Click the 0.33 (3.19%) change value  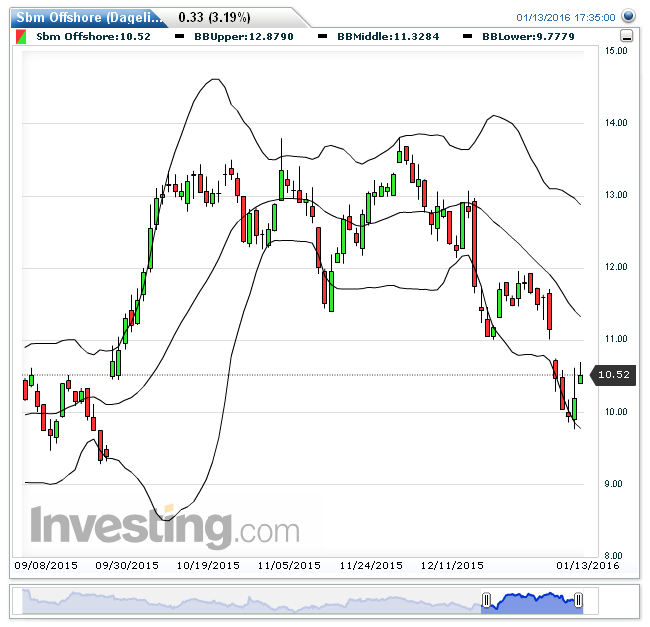tap(214, 17)
